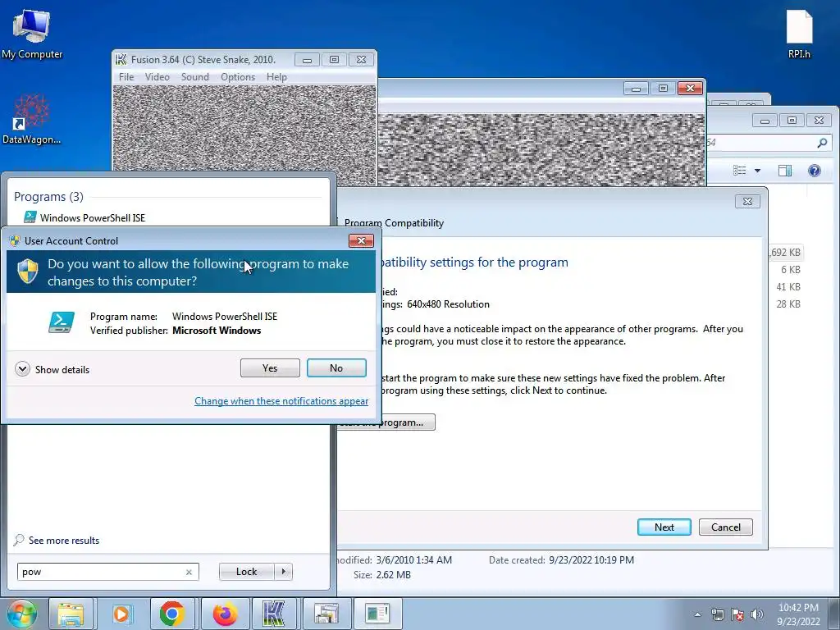This screenshot has width=840, height=630.
Task: Open volume speaker icon in tray
Action: [x=756, y=614]
